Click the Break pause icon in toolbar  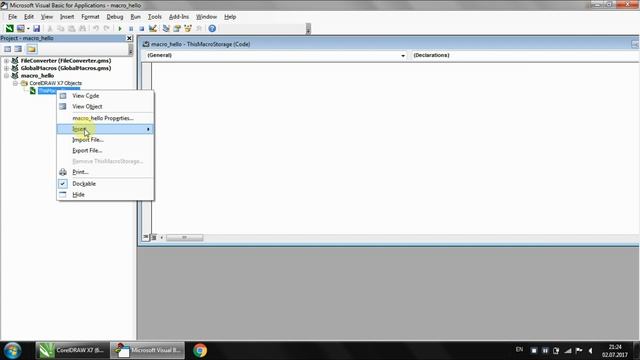pos(131,29)
